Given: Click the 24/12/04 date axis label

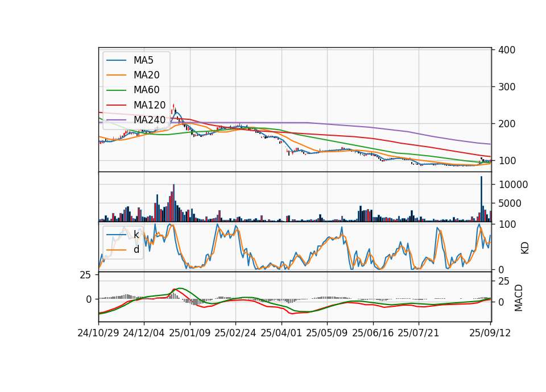Looking at the screenshot, I should 143,333.
